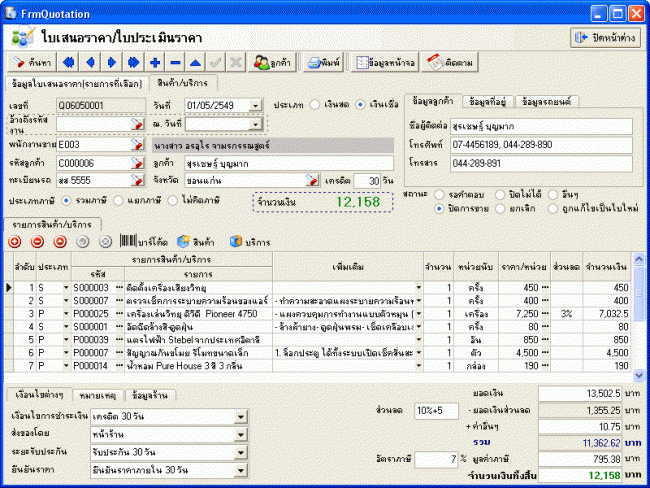Open address info (ข้อมูลที่อยู่) tab
The height and width of the screenshot is (488, 650).
click(x=488, y=102)
